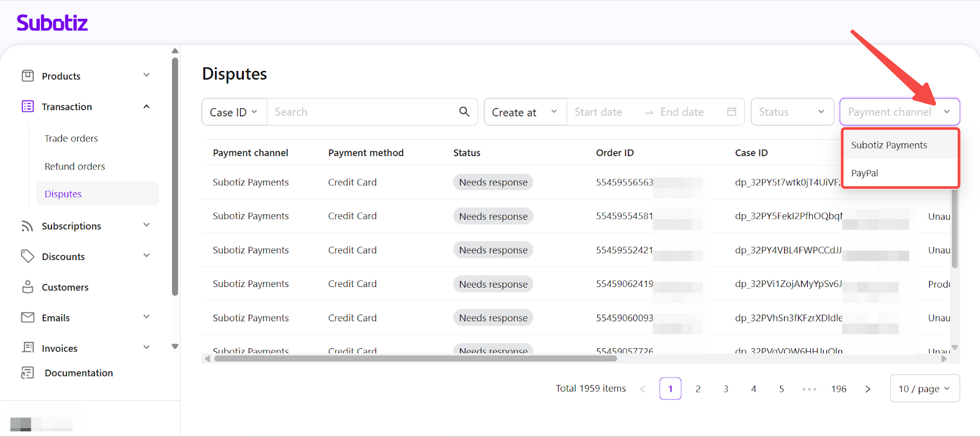This screenshot has width=980, height=437.
Task: Select Subotiz Payments from the dropdown list
Action: pyautogui.click(x=889, y=145)
